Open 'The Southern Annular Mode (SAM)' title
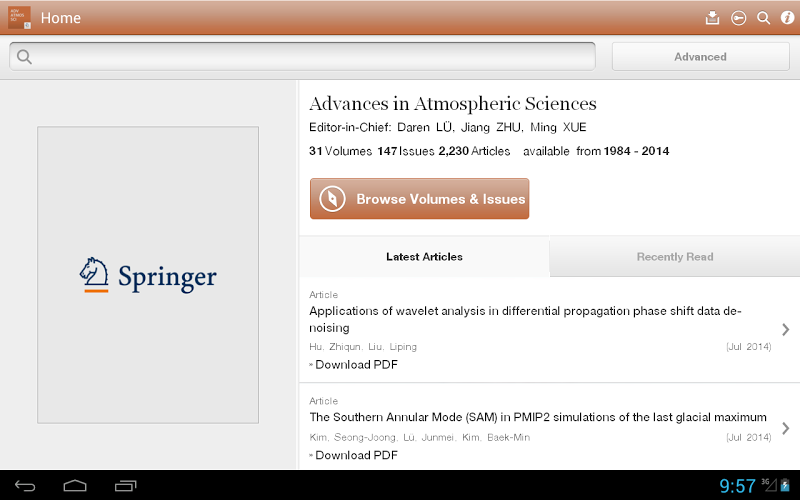 pos(538,417)
